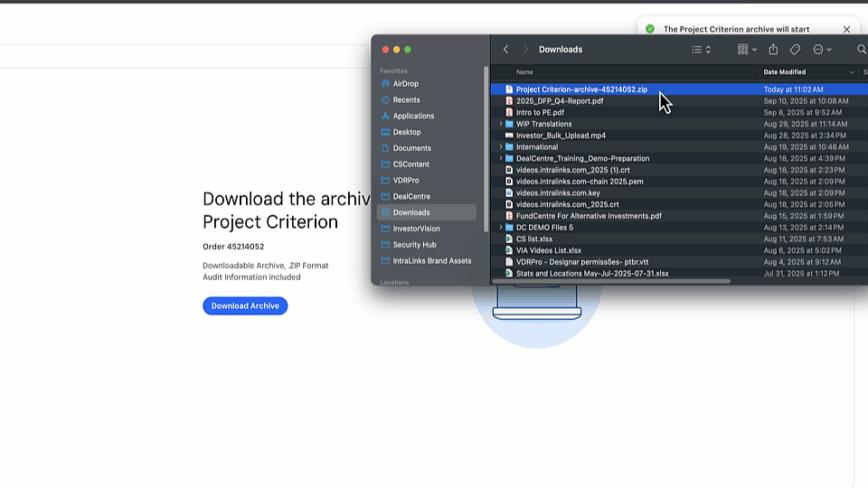Select DealCentre_Training_Demo-Preparation folder row

(679, 158)
